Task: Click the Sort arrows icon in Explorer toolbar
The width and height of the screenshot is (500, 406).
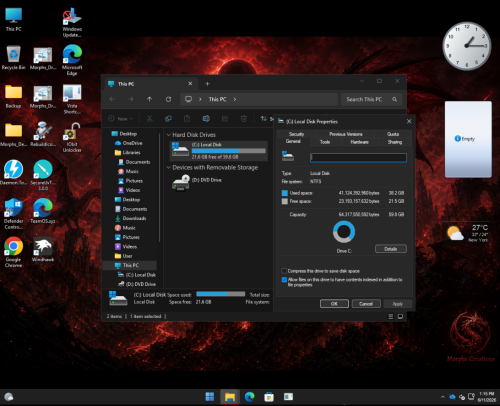Action: pos(264,119)
